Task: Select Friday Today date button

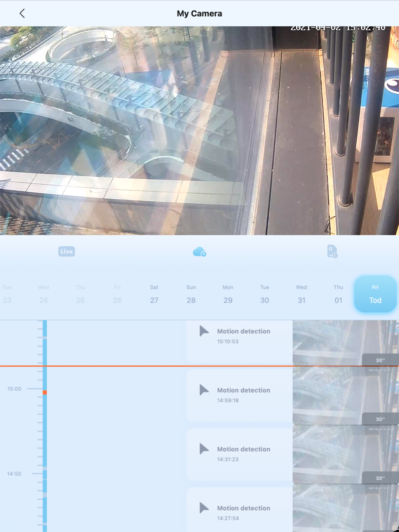Action: (375, 294)
